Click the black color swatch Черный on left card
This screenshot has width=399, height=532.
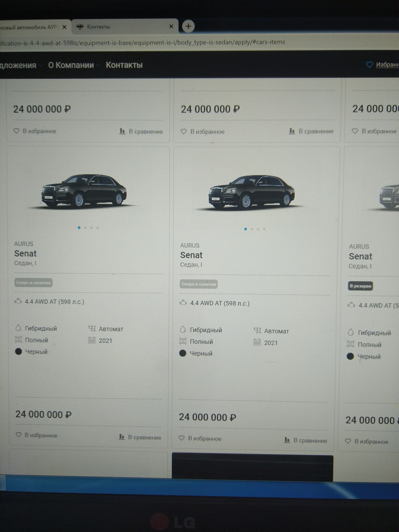click(x=19, y=351)
